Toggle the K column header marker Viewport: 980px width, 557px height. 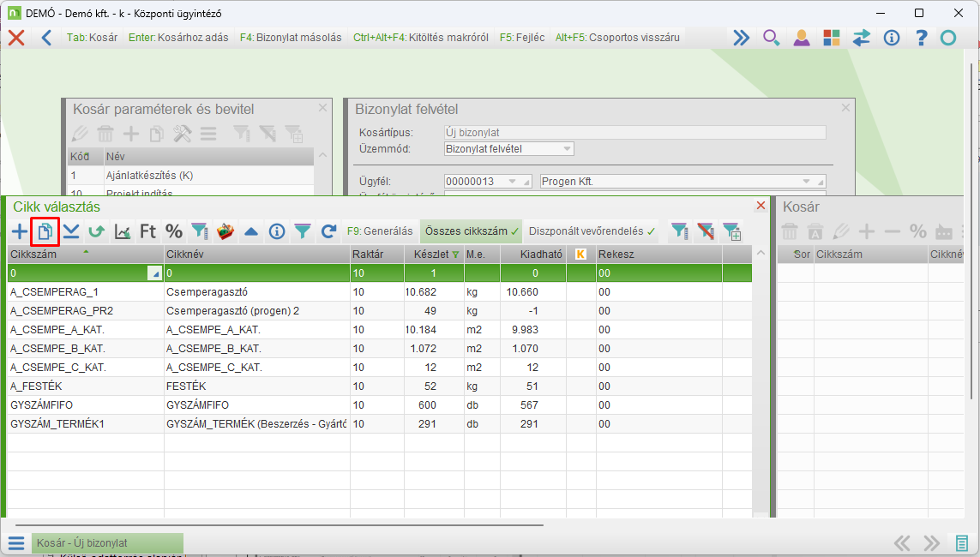[x=580, y=255]
